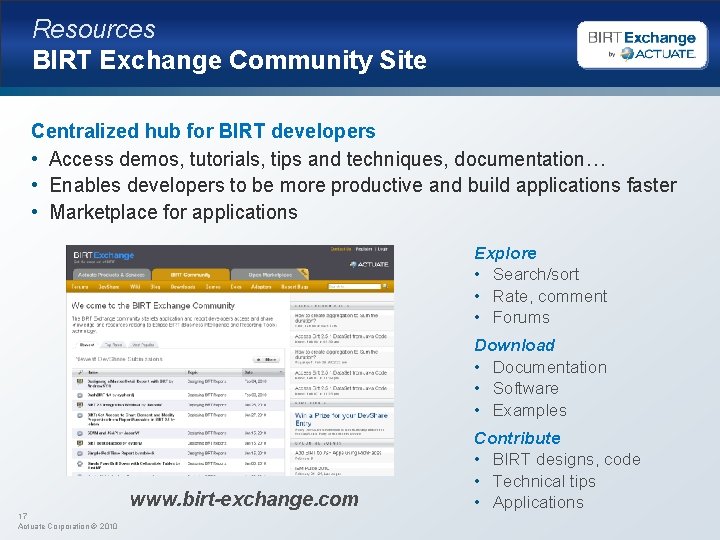Click the 'Centralized hub for BIRT developers' heading

click(x=203, y=131)
